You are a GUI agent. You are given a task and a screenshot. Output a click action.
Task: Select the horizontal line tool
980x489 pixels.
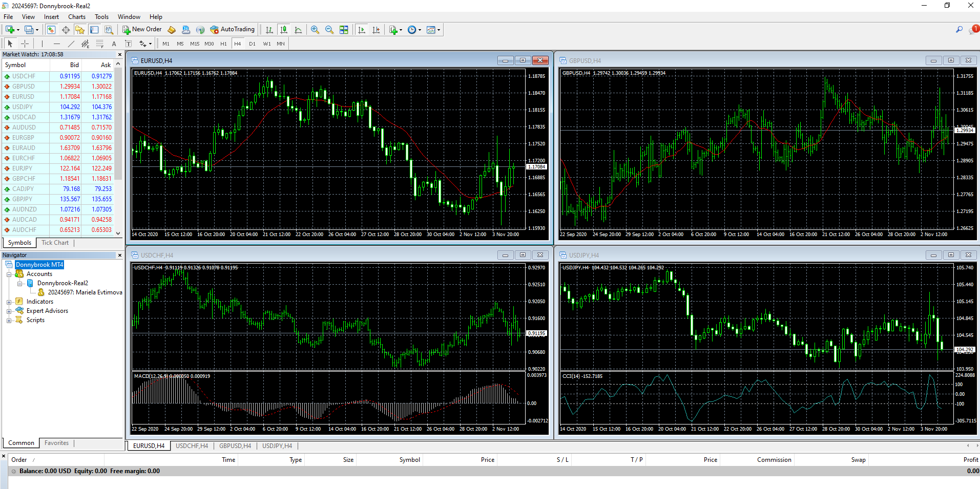pyautogui.click(x=56, y=44)
